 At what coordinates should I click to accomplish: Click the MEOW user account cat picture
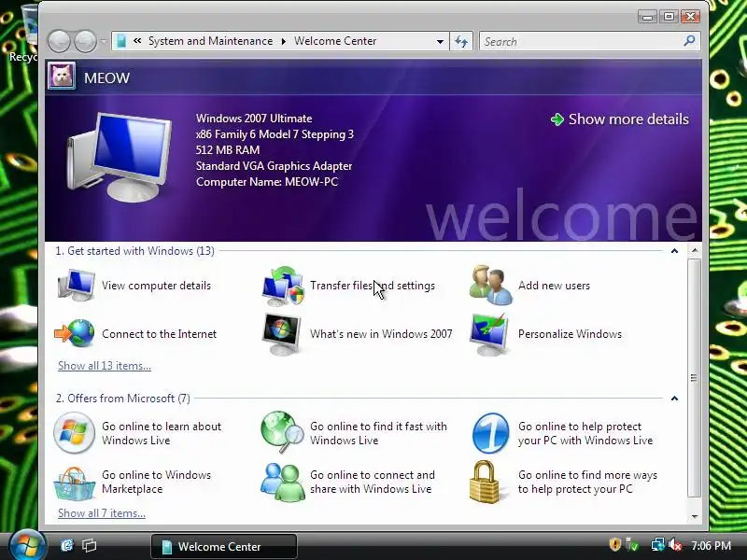(x=62, y=77)
